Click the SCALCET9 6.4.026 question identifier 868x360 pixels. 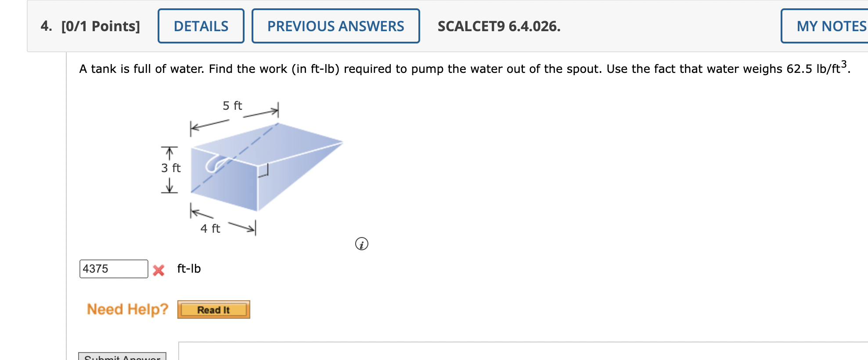pos(498,26)
